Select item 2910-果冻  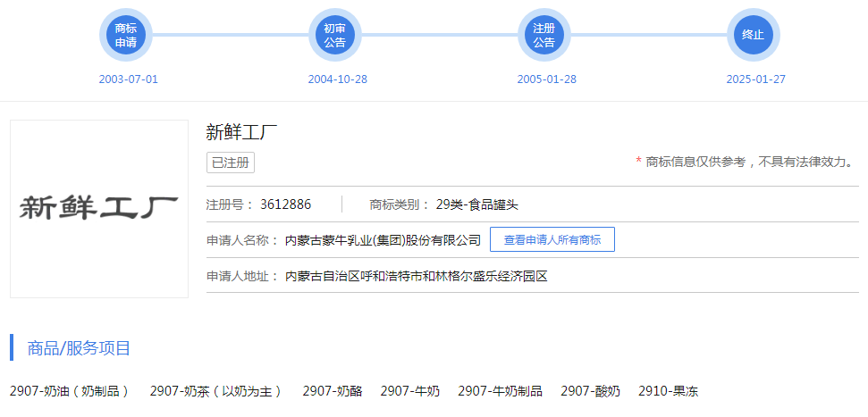tap(668, 392)
